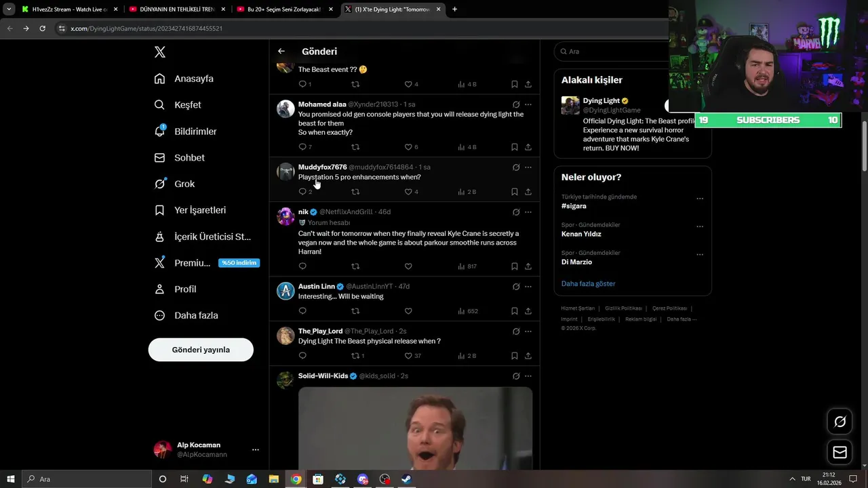Click the Ara search field
The image size is (868, 488).
[612, 52]
